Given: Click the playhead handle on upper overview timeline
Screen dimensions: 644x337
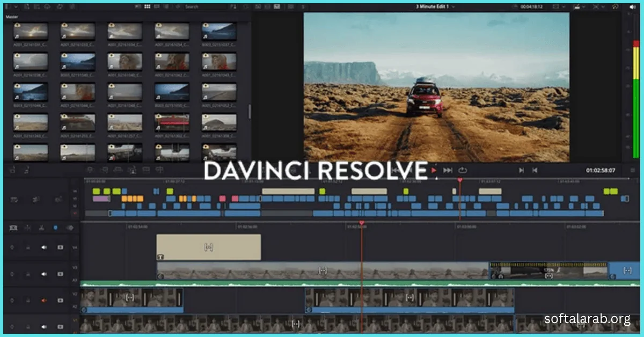Looking at the screenshot, I should pos(459,180).
